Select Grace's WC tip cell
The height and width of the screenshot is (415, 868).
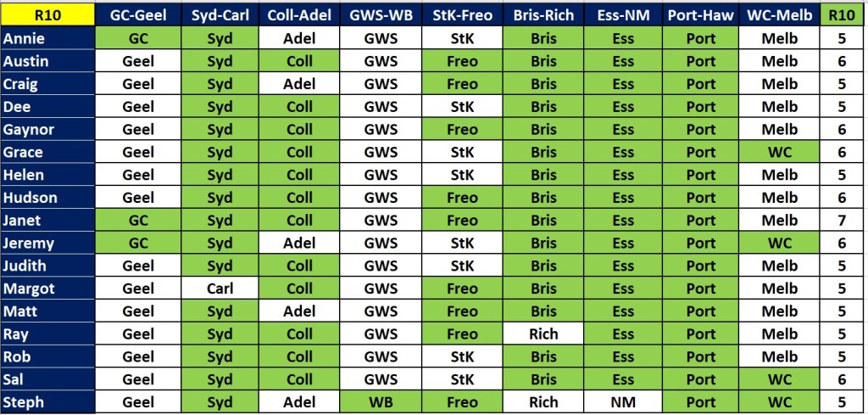pos(779,153)
